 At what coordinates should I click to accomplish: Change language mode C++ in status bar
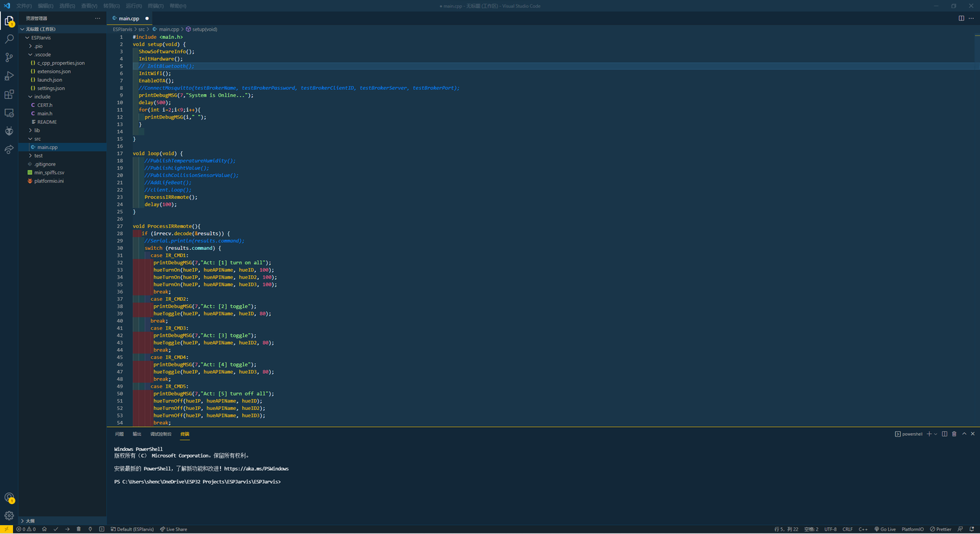coord(862,529)
